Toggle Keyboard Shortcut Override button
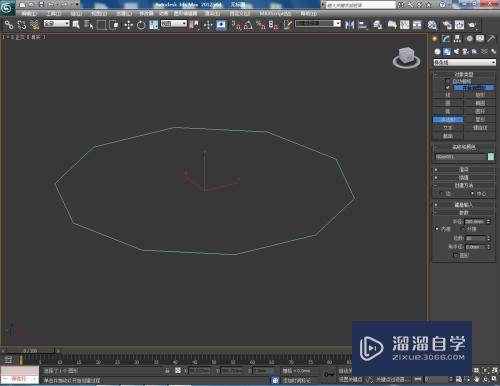This screenshot has width=500, height=386. (221, 25)
